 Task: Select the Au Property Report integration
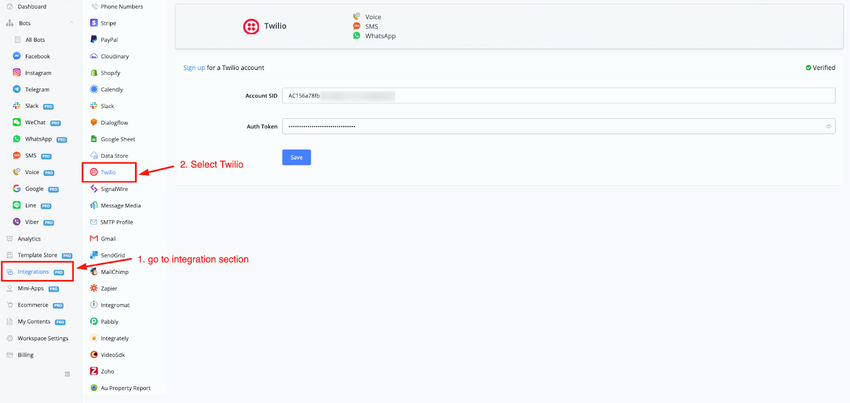pos(120,388)
